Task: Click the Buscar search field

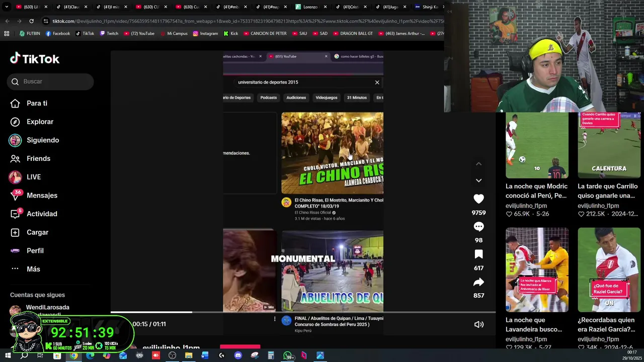Action: point(50,81)
